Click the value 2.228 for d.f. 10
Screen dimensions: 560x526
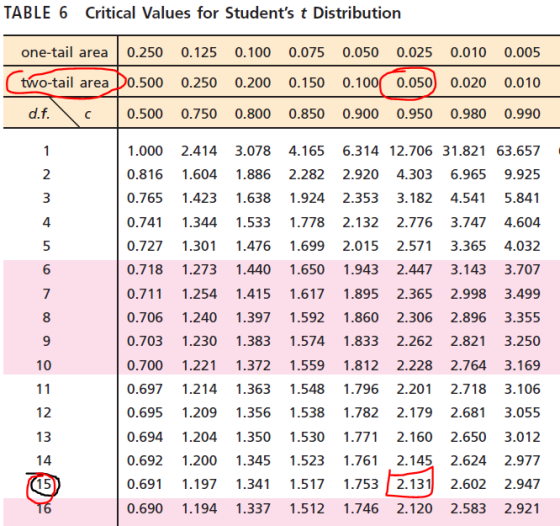click(x=414, y=365)
